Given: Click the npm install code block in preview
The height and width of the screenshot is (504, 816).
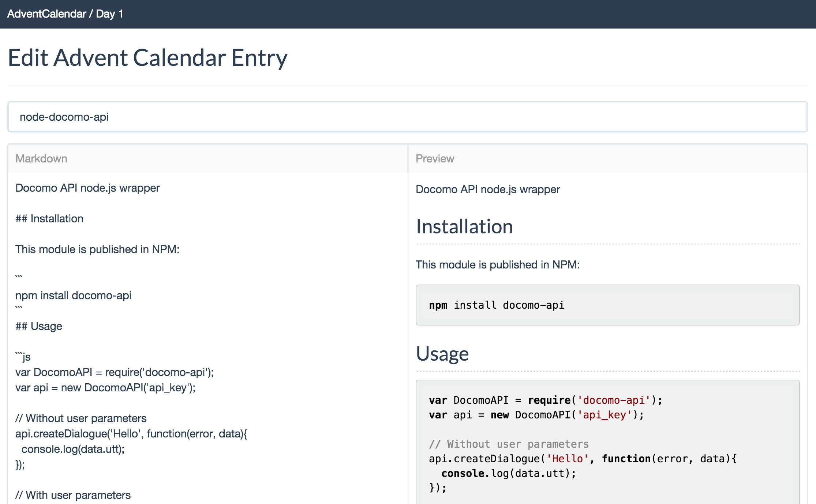Looking at the screenshot, I should [x=607, y=305].
